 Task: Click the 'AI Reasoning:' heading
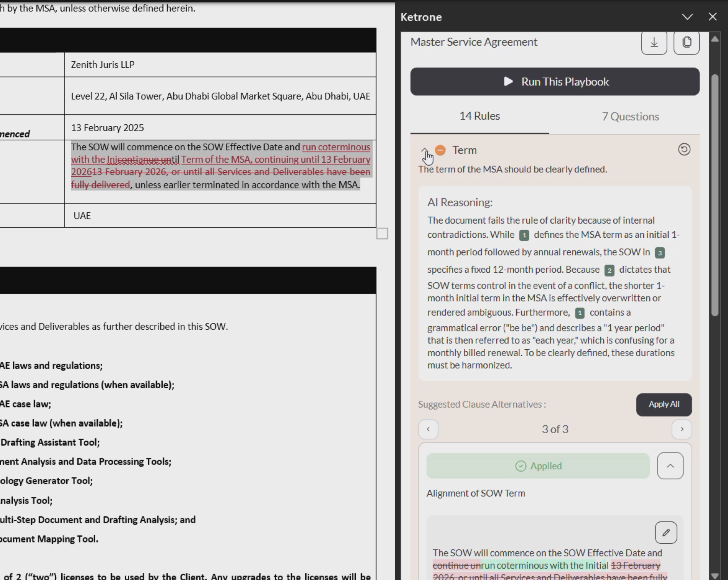(x=460, y=202)
